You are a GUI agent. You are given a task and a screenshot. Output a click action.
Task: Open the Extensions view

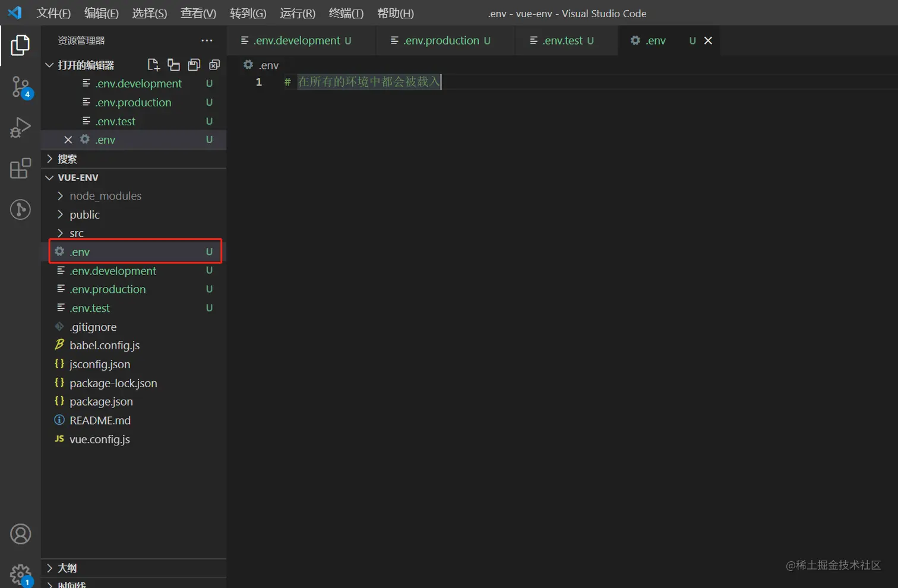tap(20, 169)
